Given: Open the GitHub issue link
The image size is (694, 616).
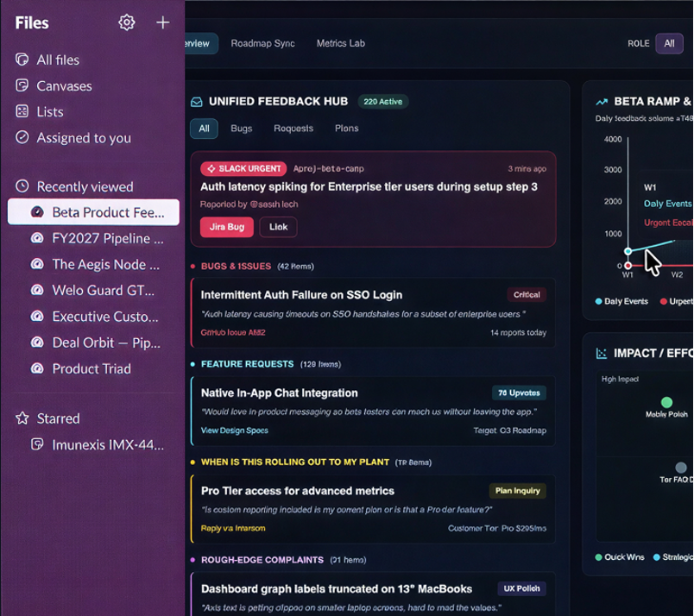Looking at the screenshot, I should (x=233, y=332).
